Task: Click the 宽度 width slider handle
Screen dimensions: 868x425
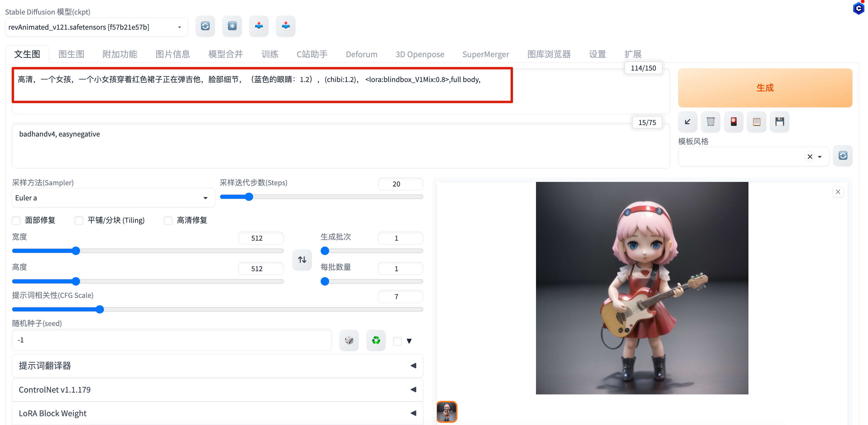Action: (76, 251)
